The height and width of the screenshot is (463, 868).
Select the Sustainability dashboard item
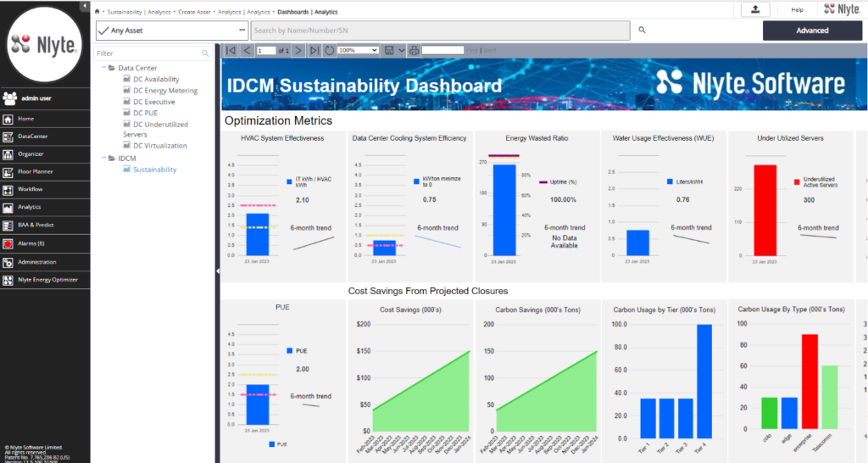point(154,170)
